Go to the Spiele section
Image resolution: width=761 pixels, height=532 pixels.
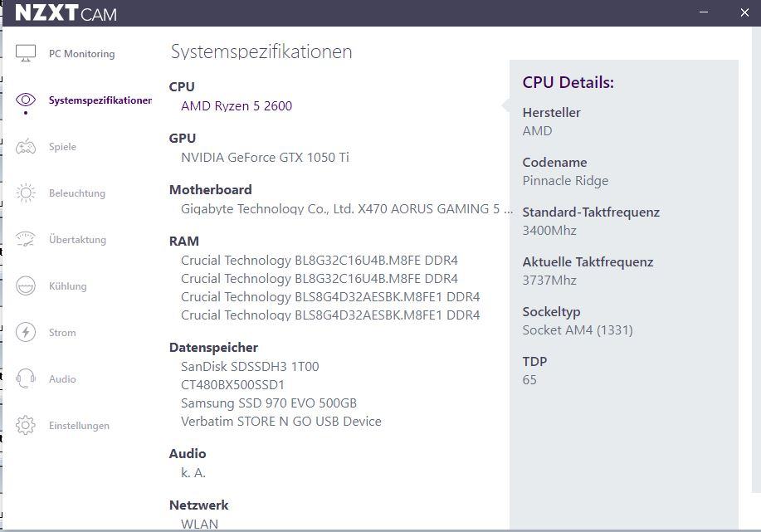click(x=62, y=147)
